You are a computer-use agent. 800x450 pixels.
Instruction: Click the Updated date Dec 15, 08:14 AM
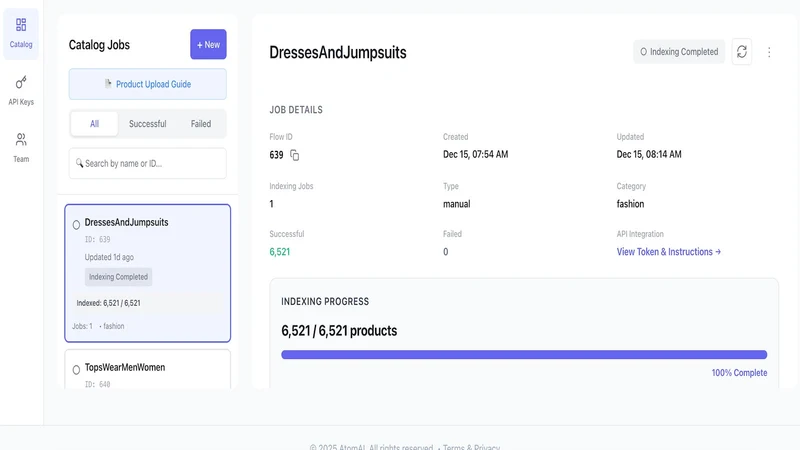coord(649,154)
